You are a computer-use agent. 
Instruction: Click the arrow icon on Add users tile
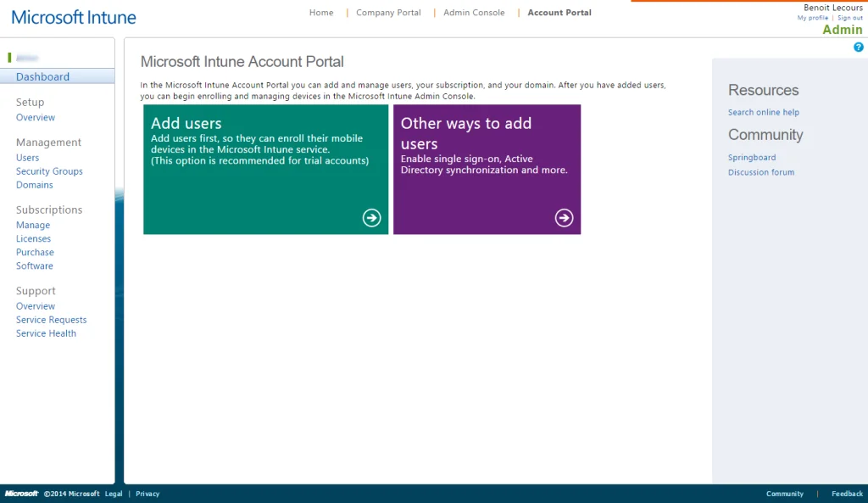(x=371, y=218)
